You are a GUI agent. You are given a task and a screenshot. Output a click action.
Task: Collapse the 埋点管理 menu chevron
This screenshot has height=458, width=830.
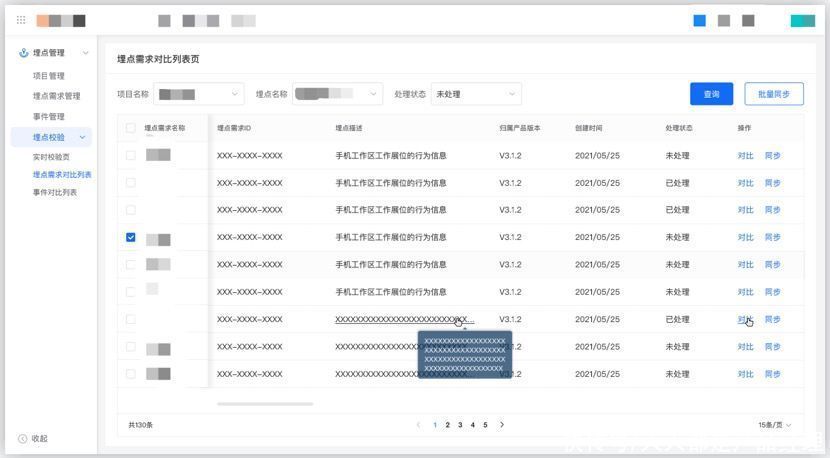click(x=85, y=53)
